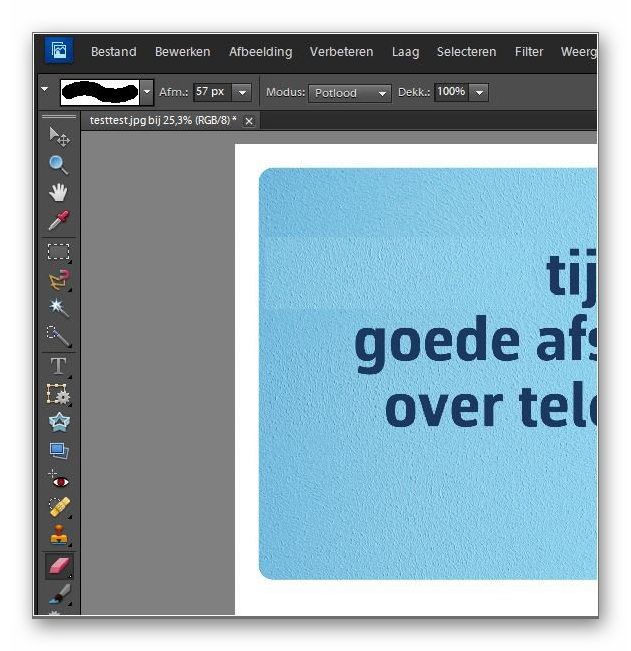This screenshot has height=651, width=631.
Task: Choose the Red Eye Removal tool
Action: (59, 479)
